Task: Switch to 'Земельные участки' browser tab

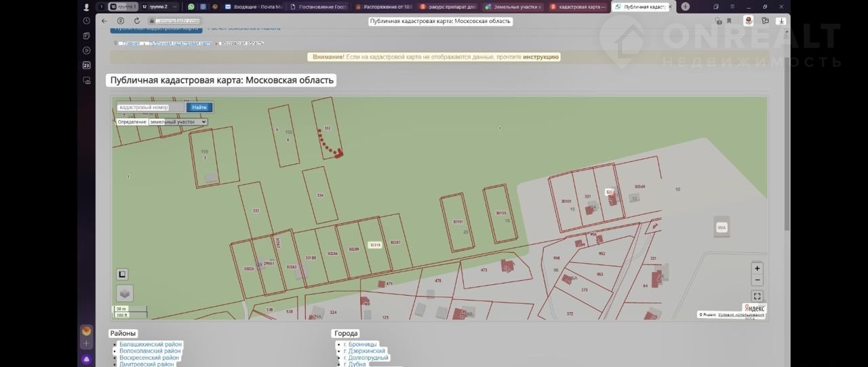Action: 513,7
